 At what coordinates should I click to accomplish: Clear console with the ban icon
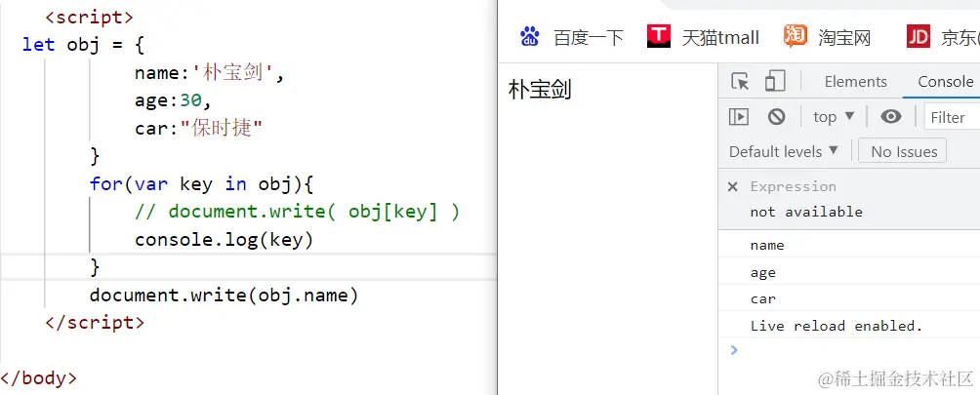[776, 117]
